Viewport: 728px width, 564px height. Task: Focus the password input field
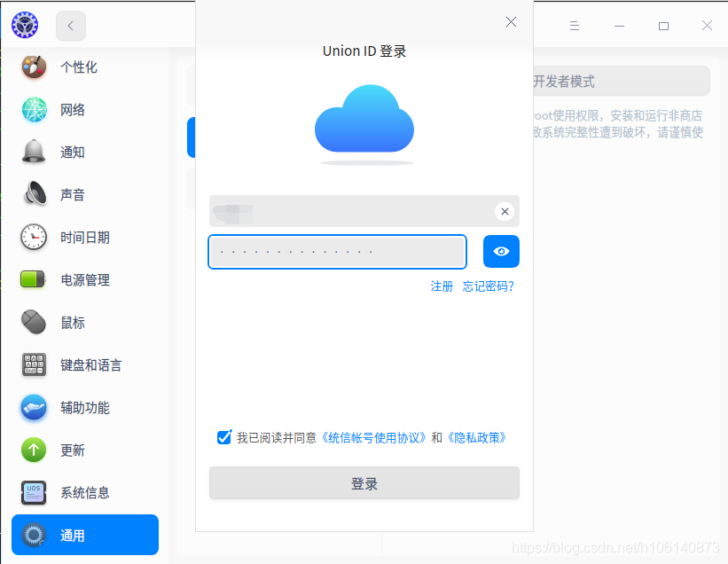tap(338, 252)
